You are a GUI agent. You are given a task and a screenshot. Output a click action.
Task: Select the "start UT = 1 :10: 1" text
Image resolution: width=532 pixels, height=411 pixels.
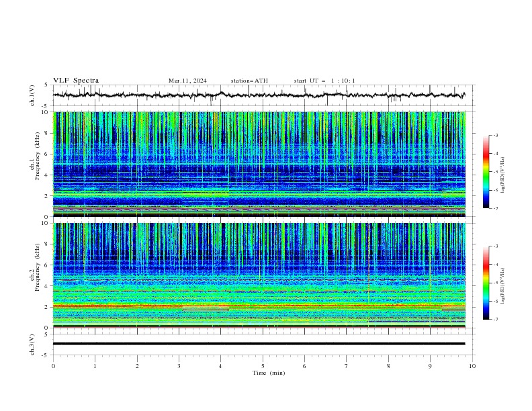point(324,81)
